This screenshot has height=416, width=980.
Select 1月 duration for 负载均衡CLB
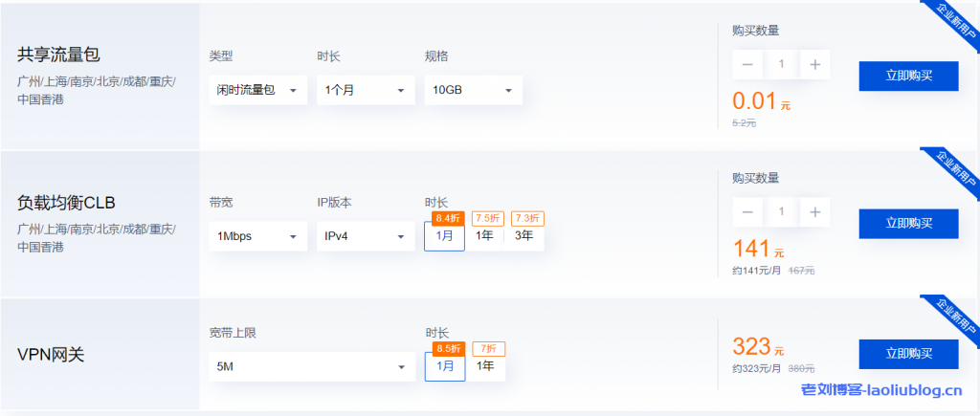tap(444, 236)
